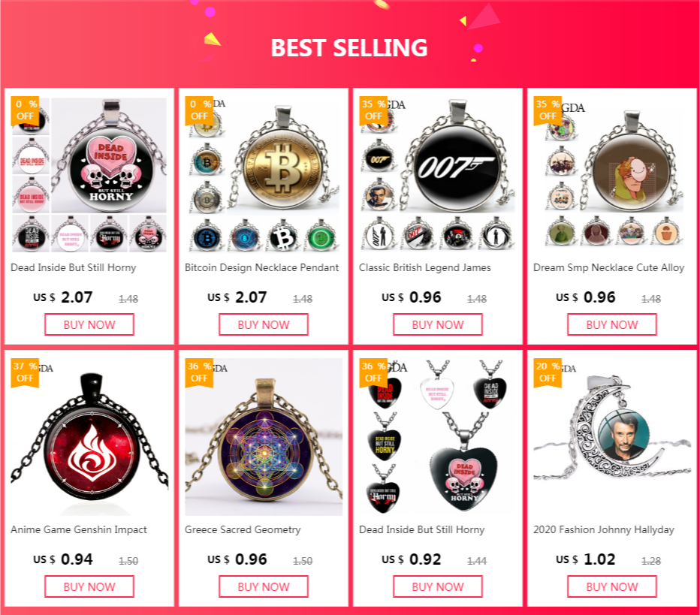The image size is (700, 615).
Task: Click the 37% OFF badge on Genshin pendant
Action: coord(25,372)
